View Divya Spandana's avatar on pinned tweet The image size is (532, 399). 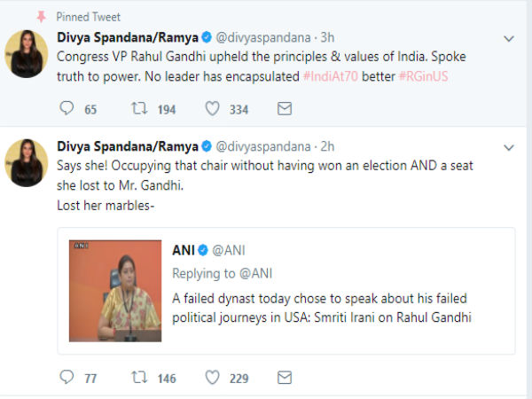(27, 54)
